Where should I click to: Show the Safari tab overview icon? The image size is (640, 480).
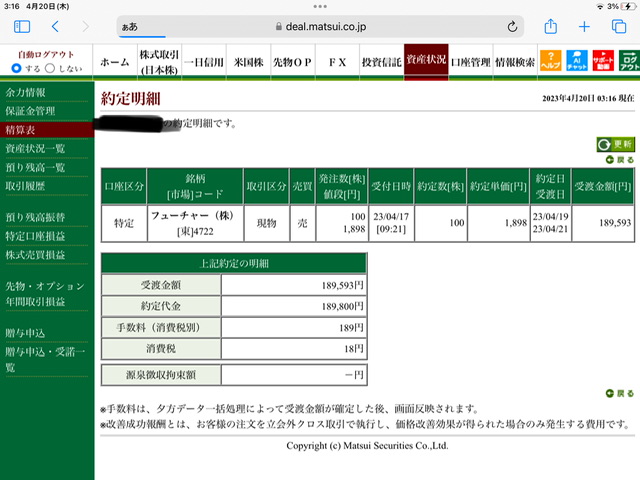pyautogui.click(x=619, y=27)
